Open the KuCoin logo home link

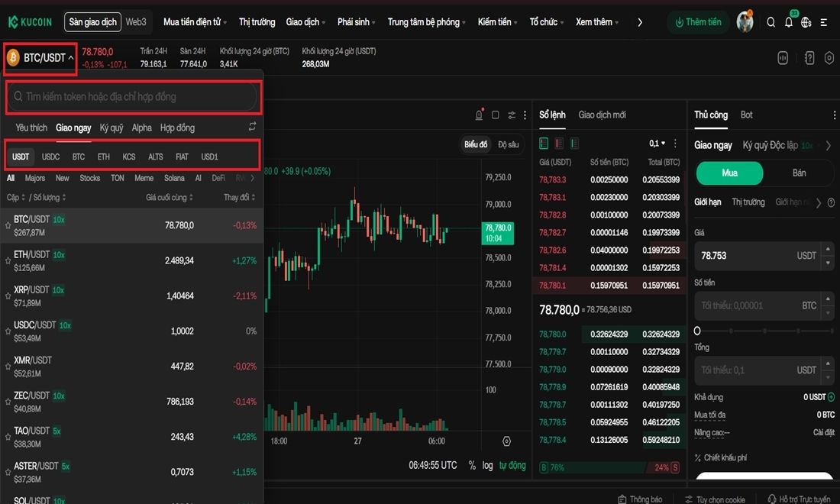click(x=30, y=22)
